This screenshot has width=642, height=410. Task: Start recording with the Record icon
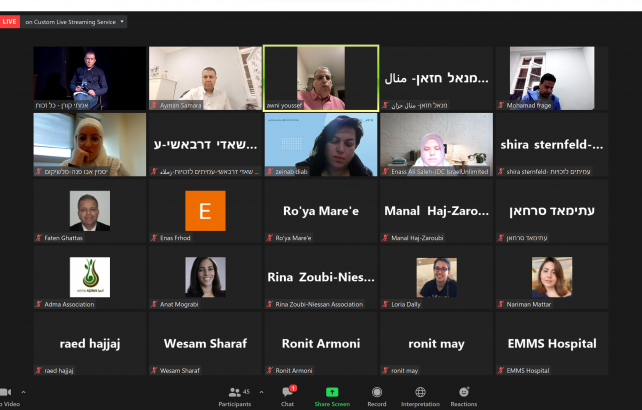(377, 392)
